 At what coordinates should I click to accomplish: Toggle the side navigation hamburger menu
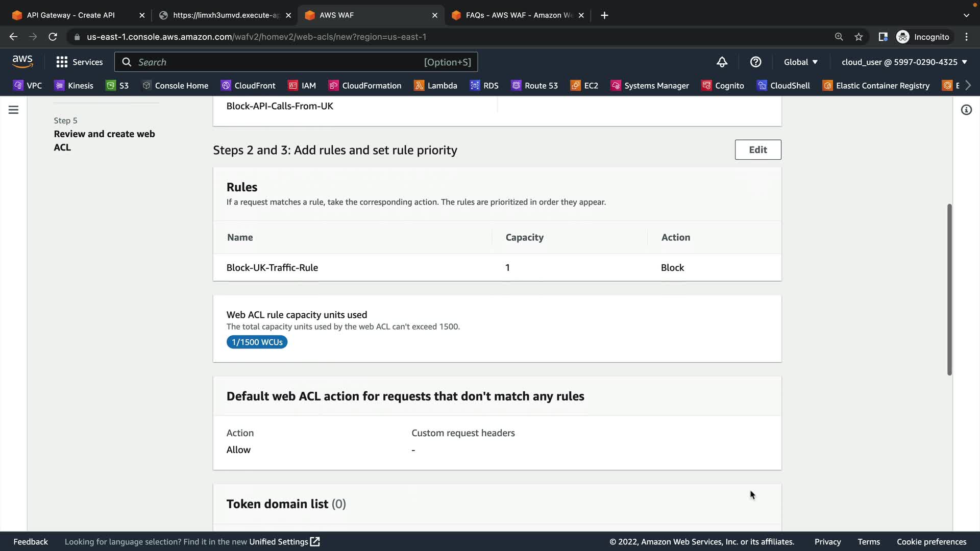coord(13,110)
